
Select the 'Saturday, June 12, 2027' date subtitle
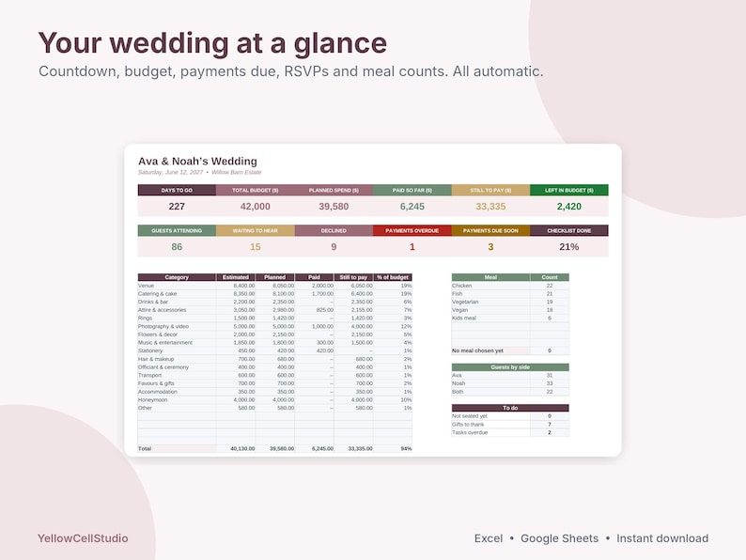point(170,172)
